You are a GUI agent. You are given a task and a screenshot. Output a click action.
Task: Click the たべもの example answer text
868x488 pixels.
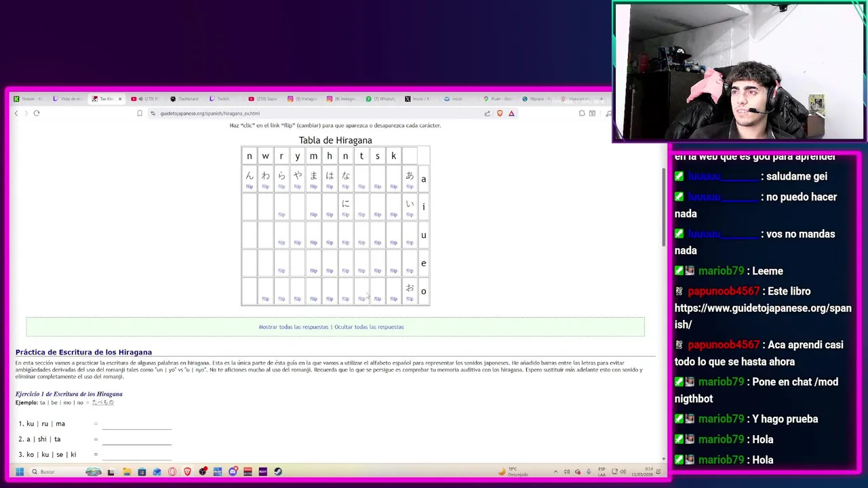[103, 403]
